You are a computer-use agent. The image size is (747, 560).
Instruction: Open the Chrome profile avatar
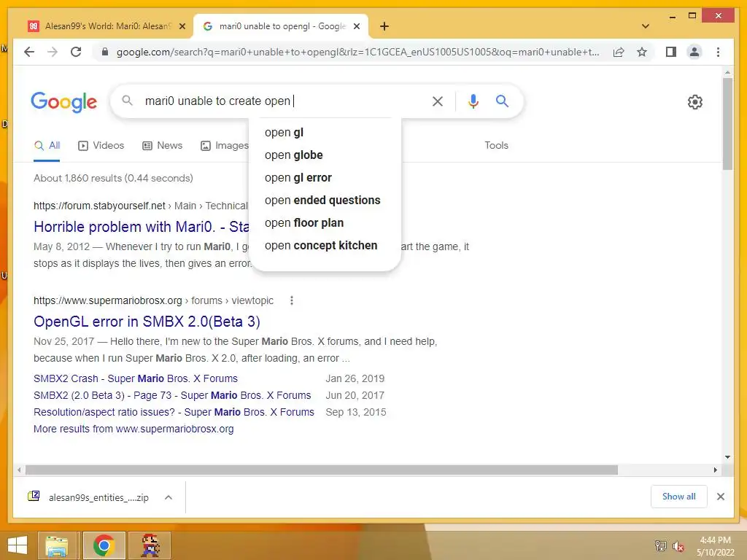coord(694,52)
